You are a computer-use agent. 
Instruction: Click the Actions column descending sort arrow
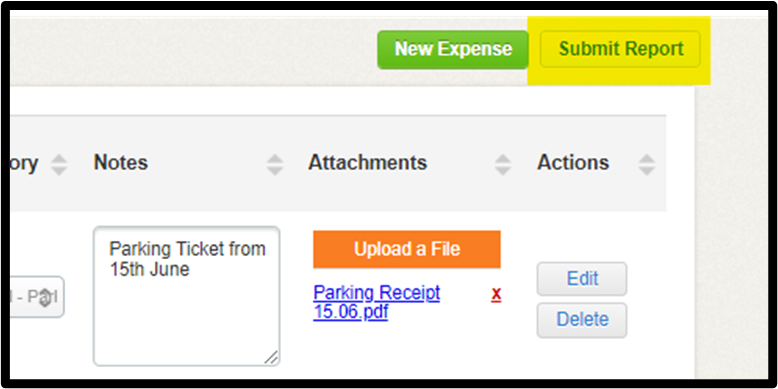(647, 170)
